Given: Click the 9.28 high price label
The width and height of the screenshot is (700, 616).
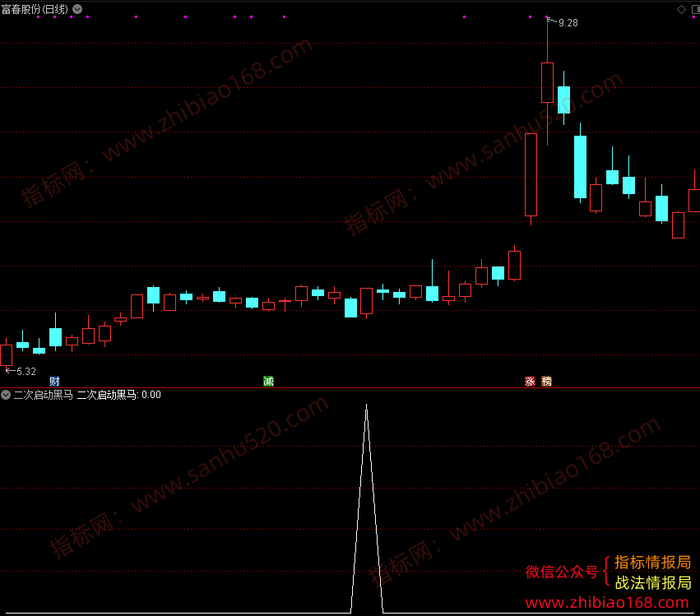Looking at the screenshot, I should click(x=568, y=23).
